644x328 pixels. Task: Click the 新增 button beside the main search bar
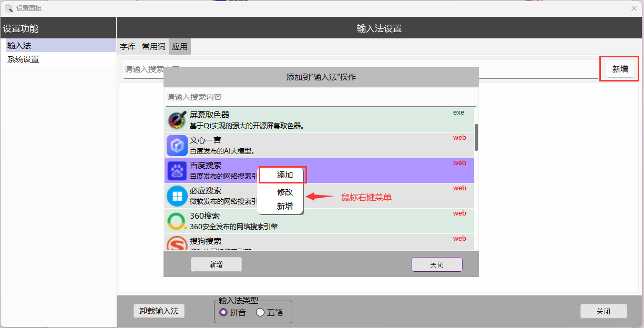(x=620, y=69)
